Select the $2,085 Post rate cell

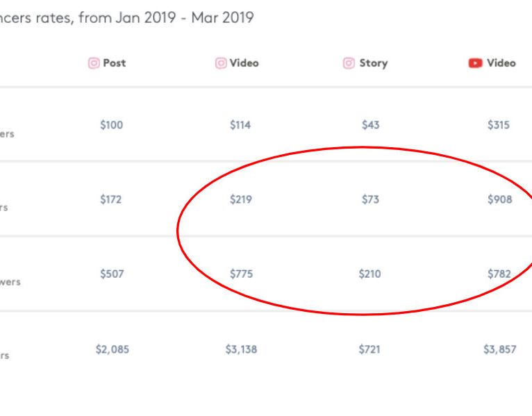[x=112, y=349]
